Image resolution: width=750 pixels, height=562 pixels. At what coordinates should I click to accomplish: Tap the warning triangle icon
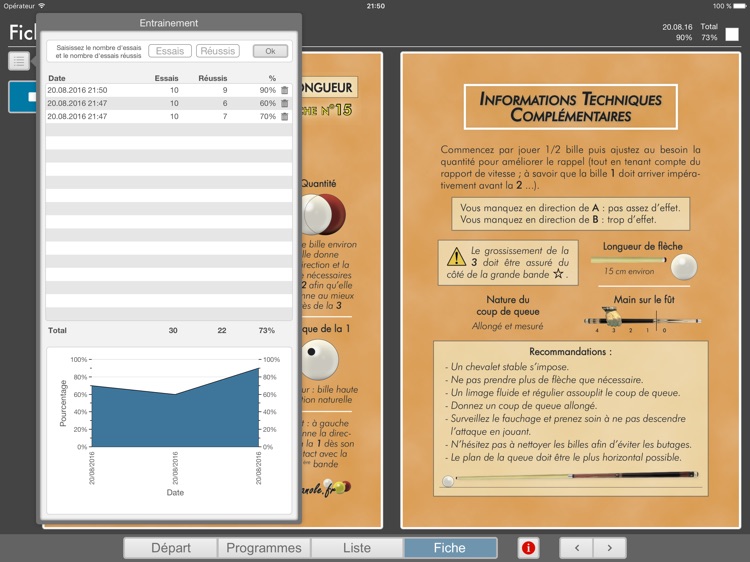[x=456, y=256]
